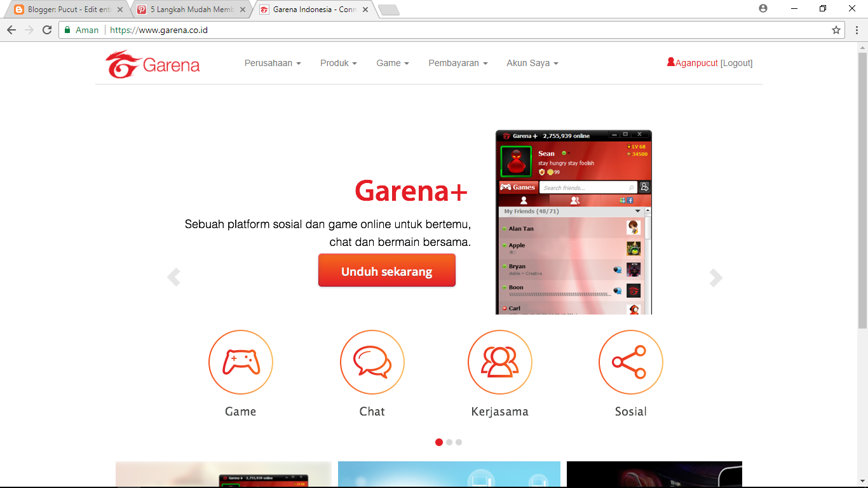
Task: Click the Games button in Garena+ image
Action: [x=519, y=187]
